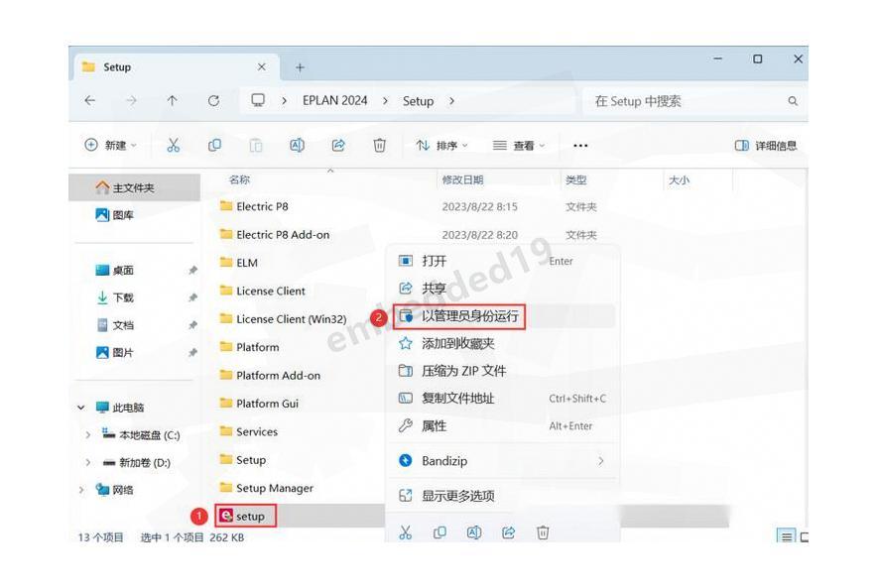This screenshot has width=878, height=588.
Task: Go up one folder level
Action: coord(172,101)
